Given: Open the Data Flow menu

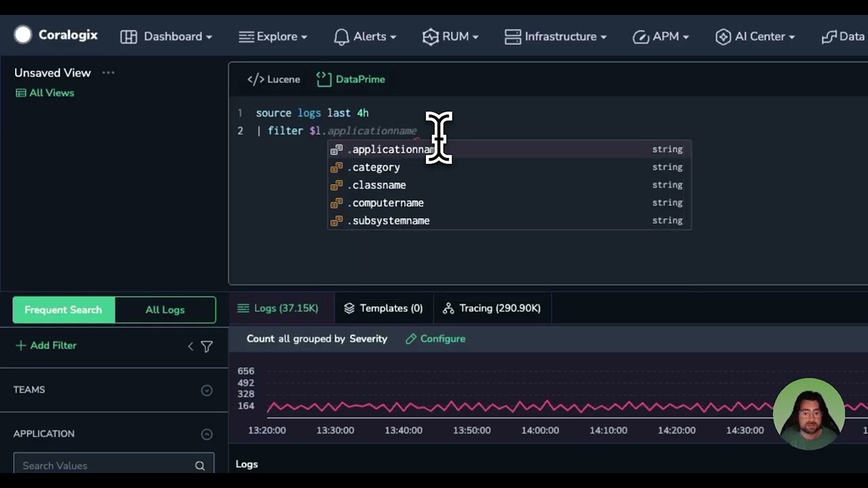Looking at the screenshot, I should click(844, 37).
